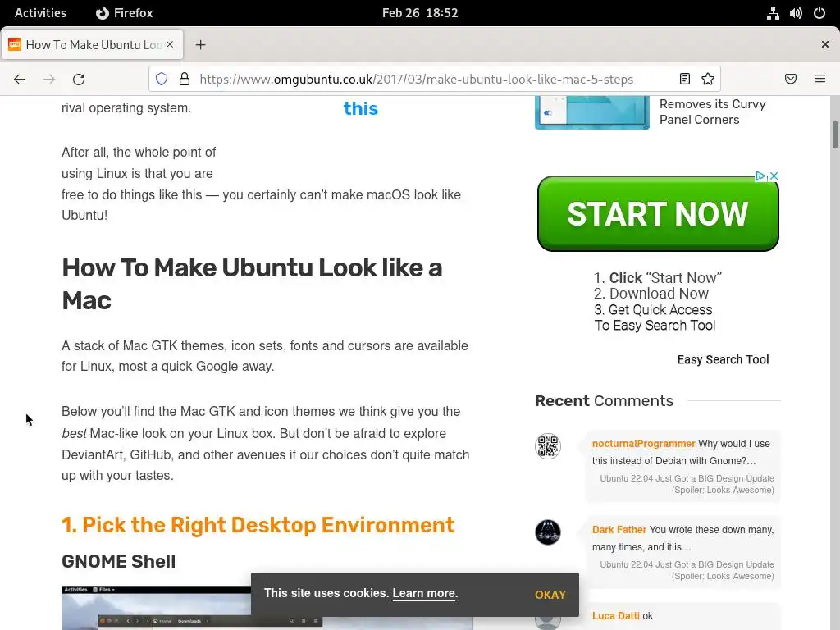This screenshot has height=630, width=840.
Task: Open nocturnalProgrammer commenter link
Action: 643,444
